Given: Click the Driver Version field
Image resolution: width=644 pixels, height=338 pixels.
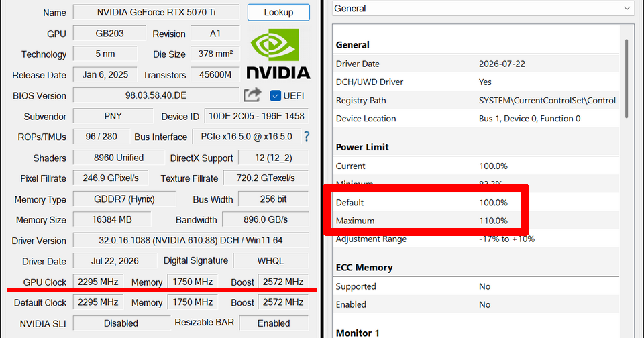Looking at the screenshot, I should [x=191, y=240].
